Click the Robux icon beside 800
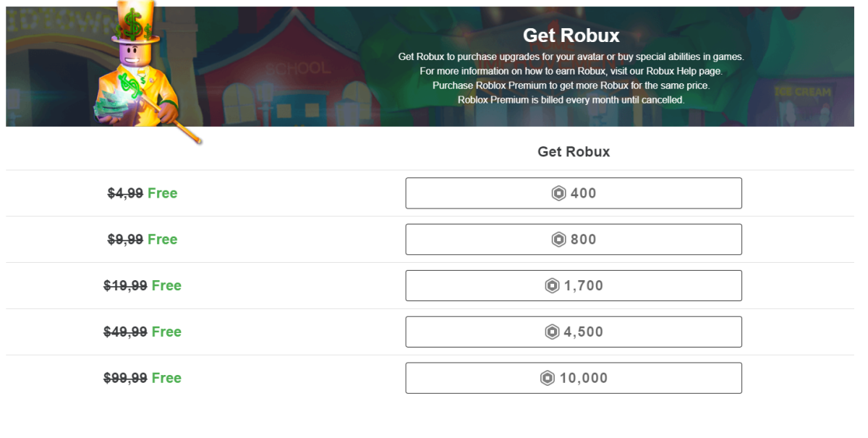 coord(558,240)
